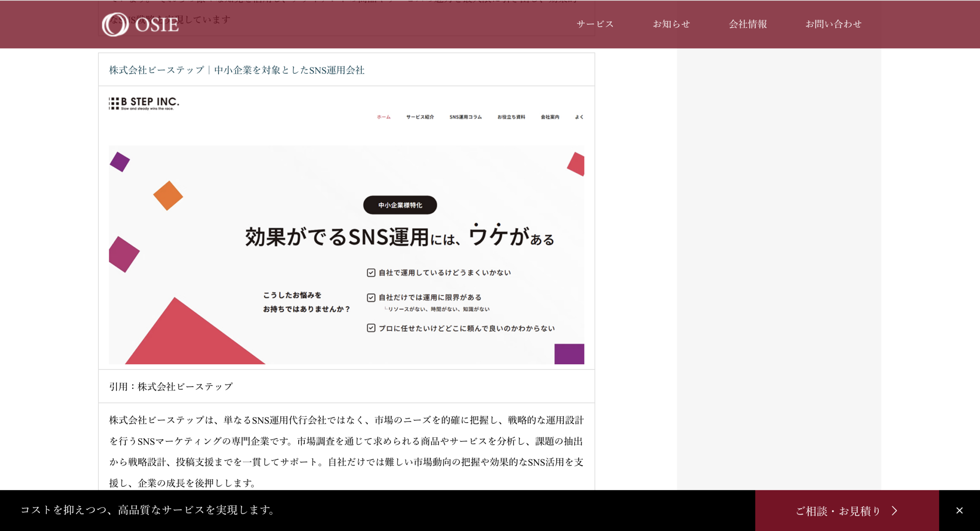Viewport: 980px width, 531px height.
Task: Click サービス紹介 in the embedded nav
Action: tap(420, 117)
